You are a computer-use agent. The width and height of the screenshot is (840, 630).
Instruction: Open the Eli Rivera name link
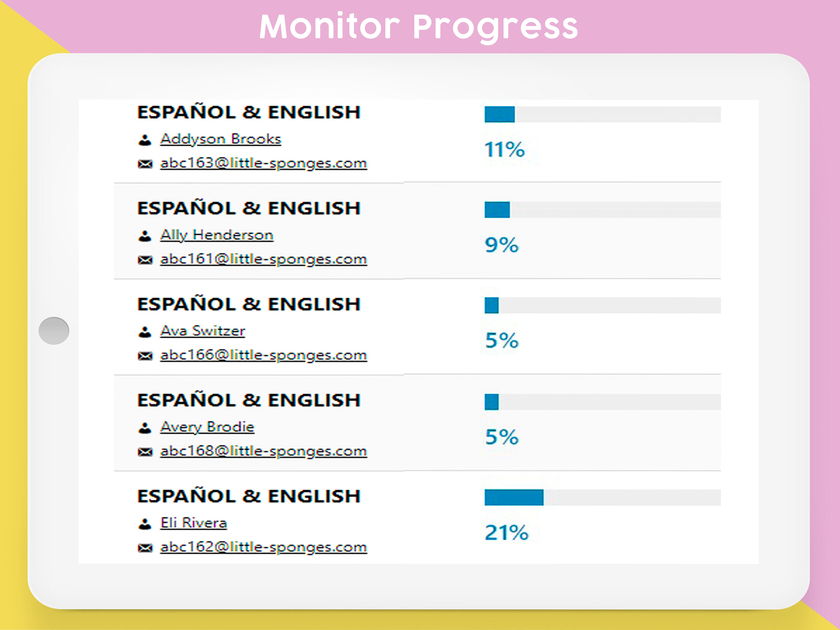194,523
